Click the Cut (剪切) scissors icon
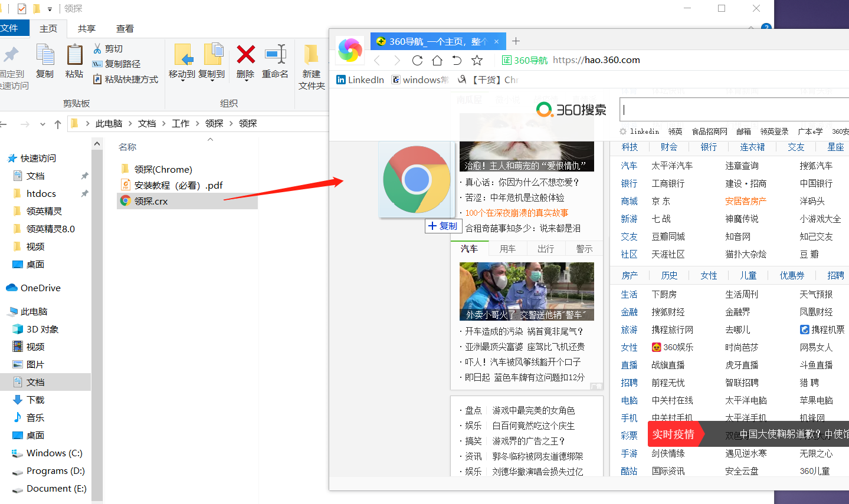 pos(97,48)
